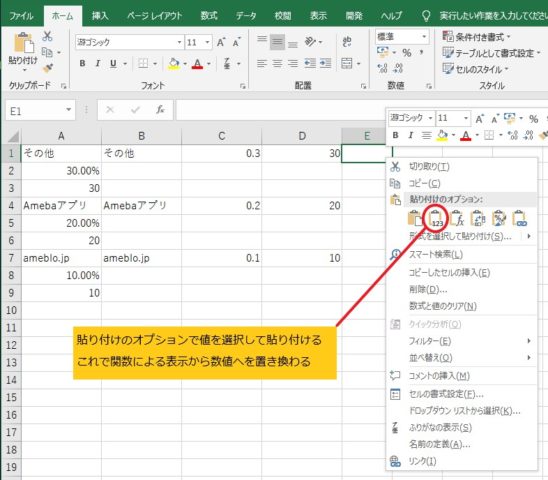Click the select-all corner of the sheet
Screen dimensions: 548x480
13,136
